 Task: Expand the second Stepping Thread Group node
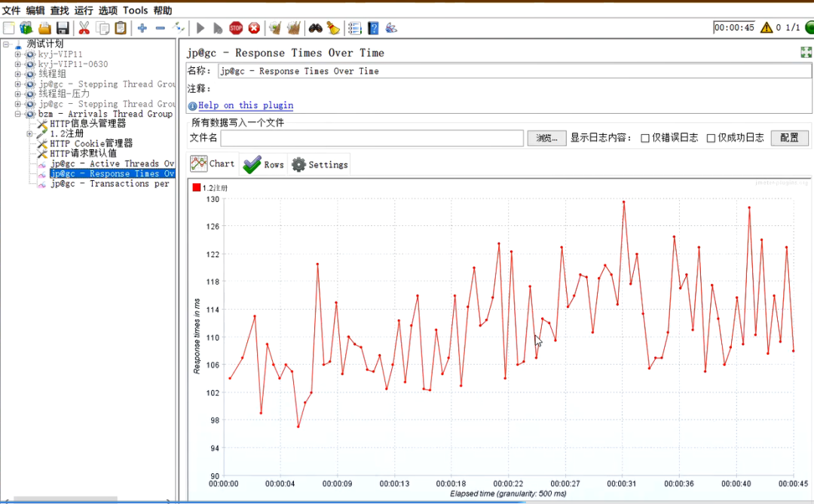pyautogui.click(x=17, y=104)
